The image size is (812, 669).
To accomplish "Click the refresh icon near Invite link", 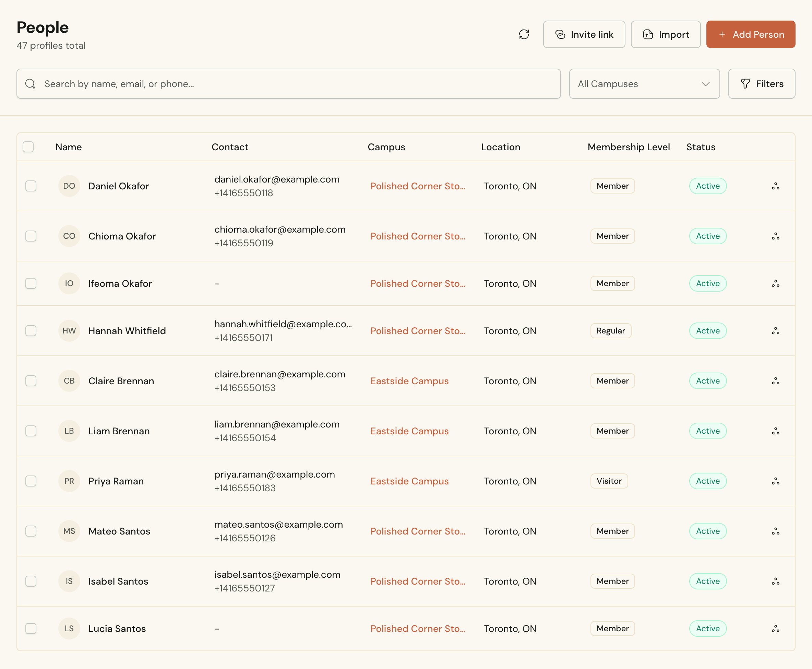I will pos(524,34).
